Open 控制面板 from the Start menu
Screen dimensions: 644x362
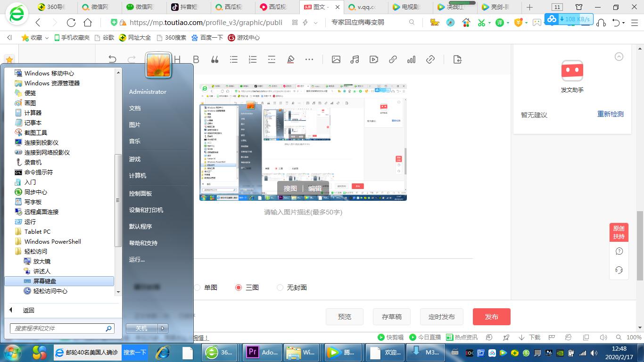(x=141, y=193)
